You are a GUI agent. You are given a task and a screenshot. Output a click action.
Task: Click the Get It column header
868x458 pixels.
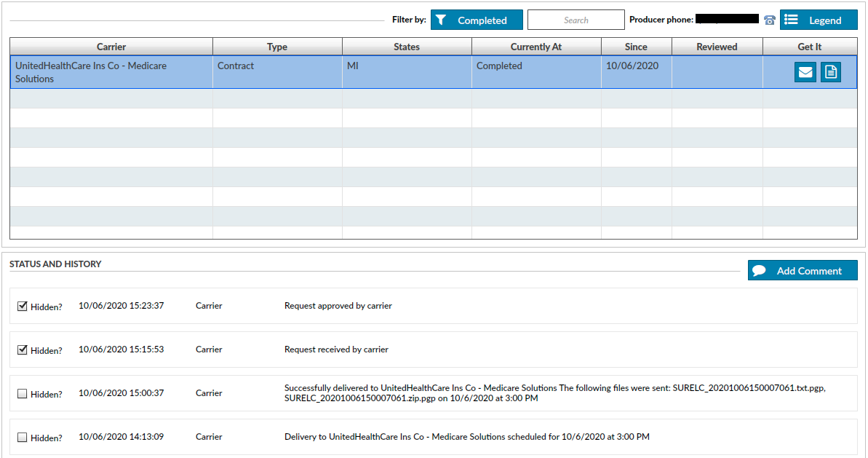[810, 47]
